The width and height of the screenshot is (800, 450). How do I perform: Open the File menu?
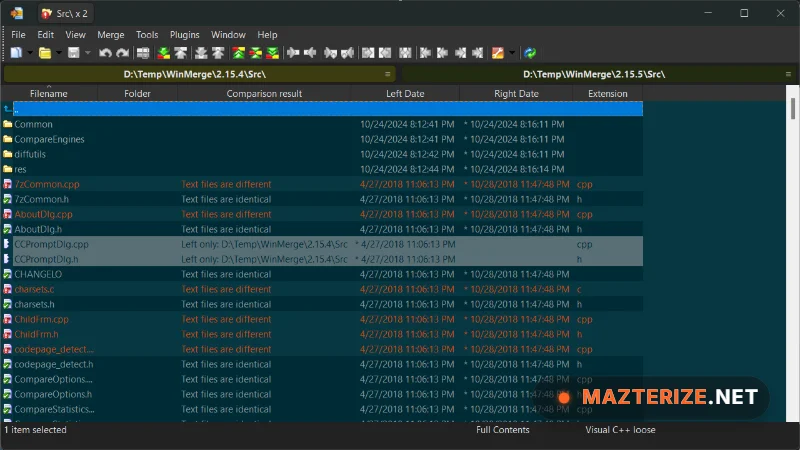[x=18, y=35]
